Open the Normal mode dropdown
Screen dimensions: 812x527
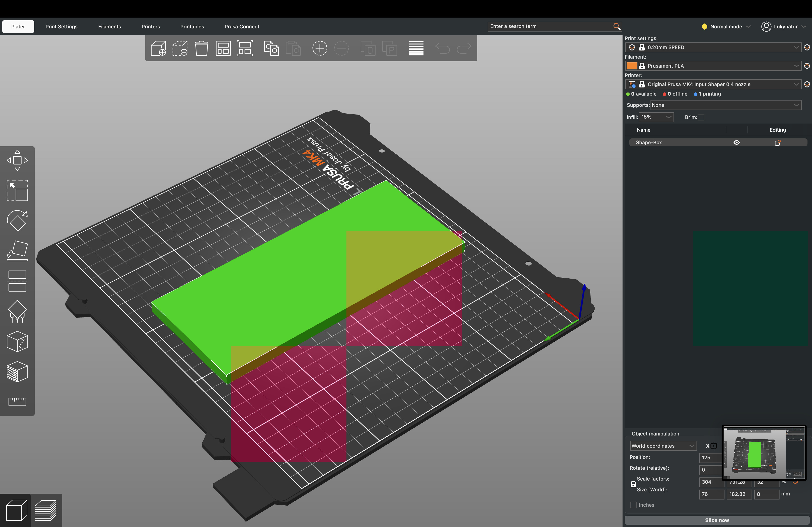[x=726, y=27]
